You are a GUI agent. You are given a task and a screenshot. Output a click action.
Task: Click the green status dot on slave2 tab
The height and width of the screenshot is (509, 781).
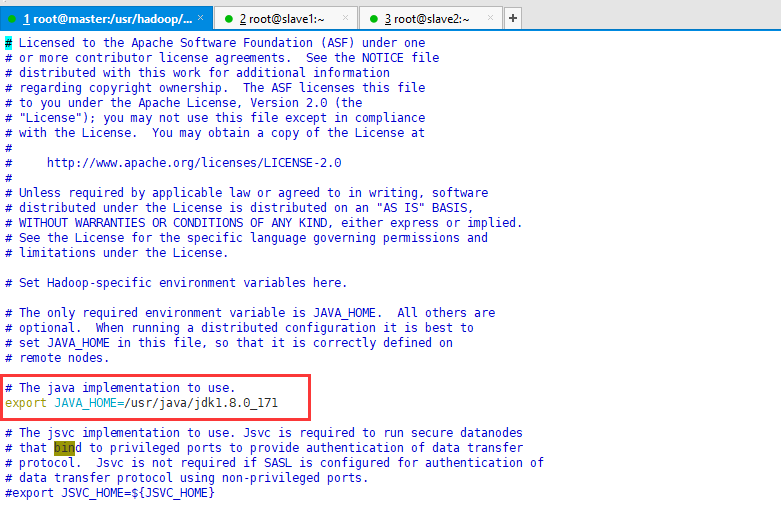pos(374,19)
